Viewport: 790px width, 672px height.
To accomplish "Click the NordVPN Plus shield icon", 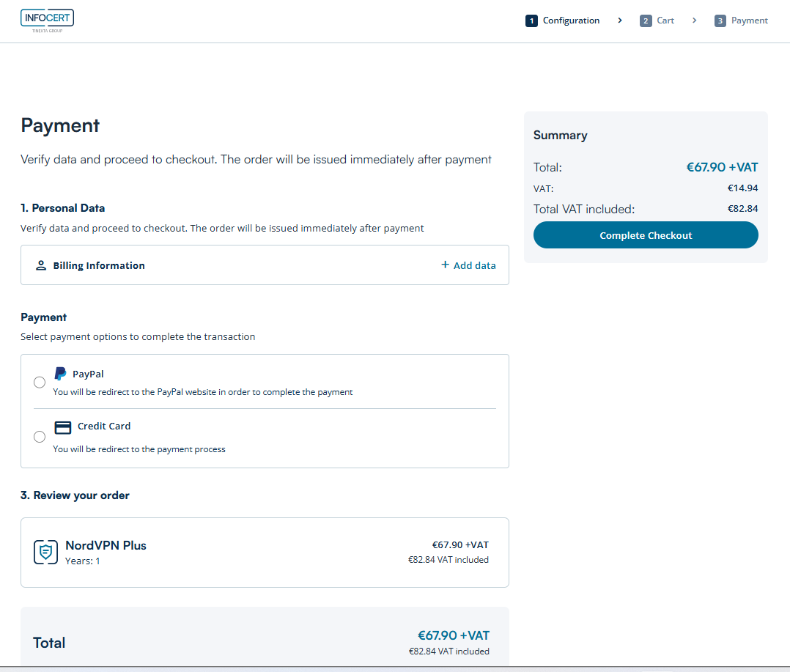I will coord(45,552).
